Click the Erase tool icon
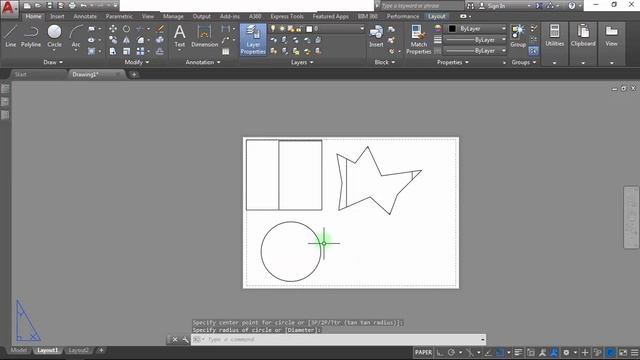The width and height of the screenshot is (640, 360). click(x=160, y=29)
